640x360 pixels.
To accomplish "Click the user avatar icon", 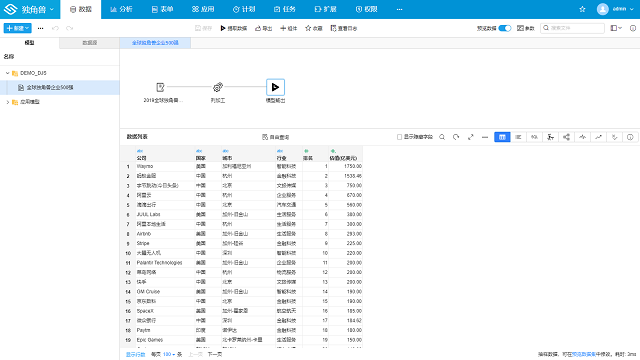I will click(602, 9).
